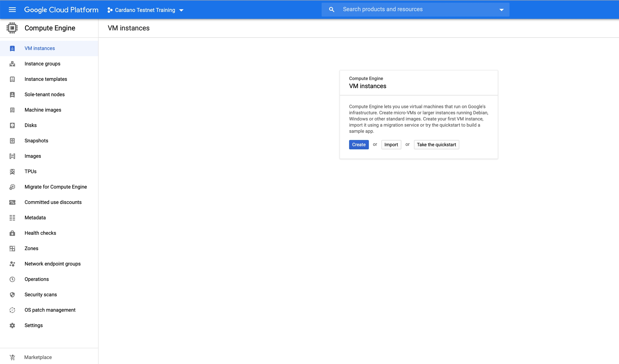Viewport: 619px width, 364px height.
Task: Click the Marketplace cart icon
Action: point(12,357)
